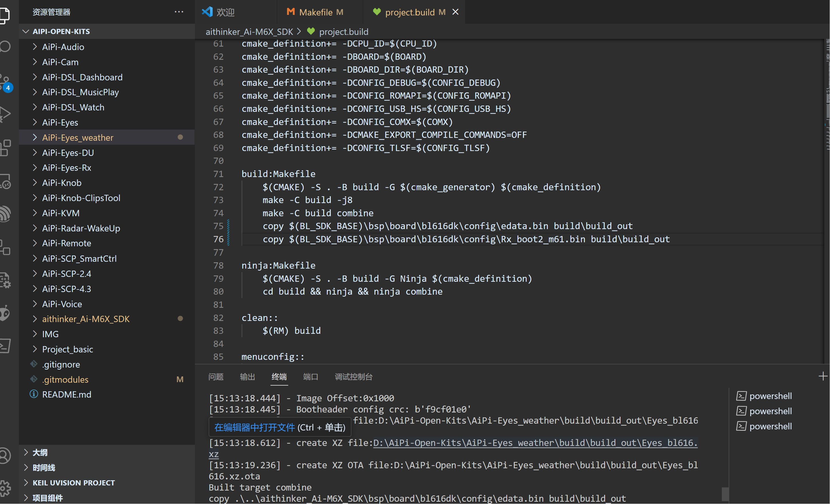This screenshot has width=830, height=504.
Task: Select the IMG folder row
Action: [x=106, y=334]
